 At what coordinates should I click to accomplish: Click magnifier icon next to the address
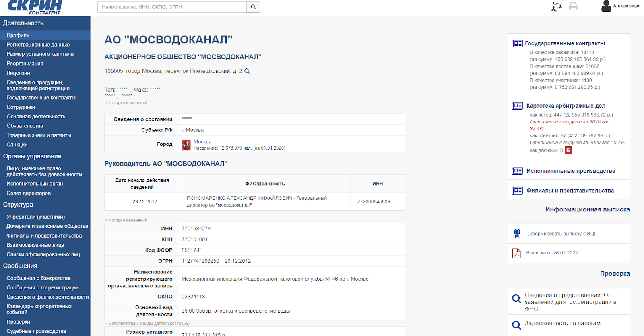(247, 71)
